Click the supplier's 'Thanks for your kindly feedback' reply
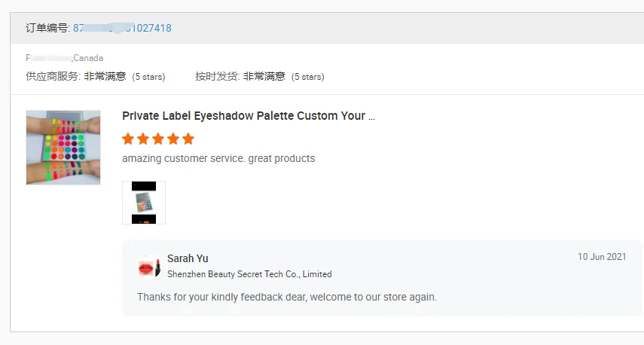 287,297
